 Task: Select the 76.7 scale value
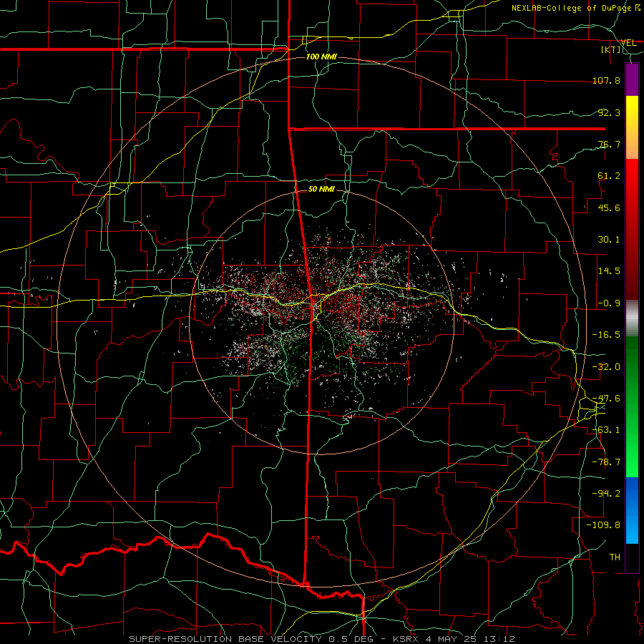[x=609, y=144]
